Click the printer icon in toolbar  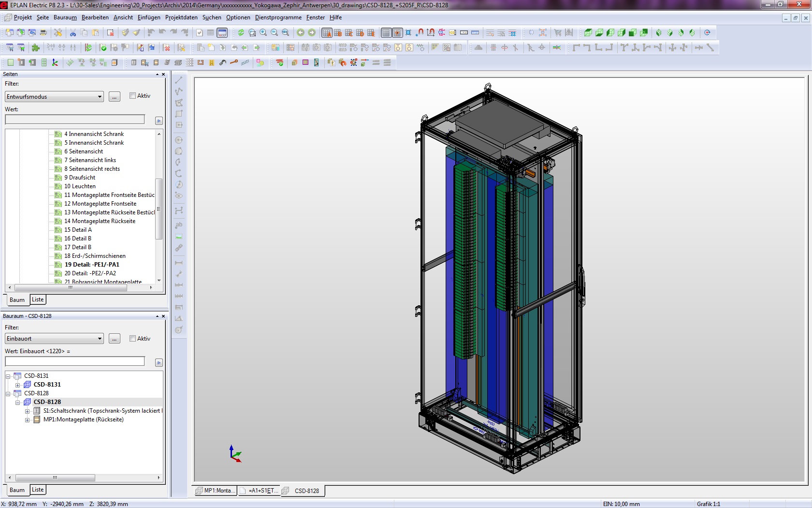pyautogui.click(x=43, y=33)
